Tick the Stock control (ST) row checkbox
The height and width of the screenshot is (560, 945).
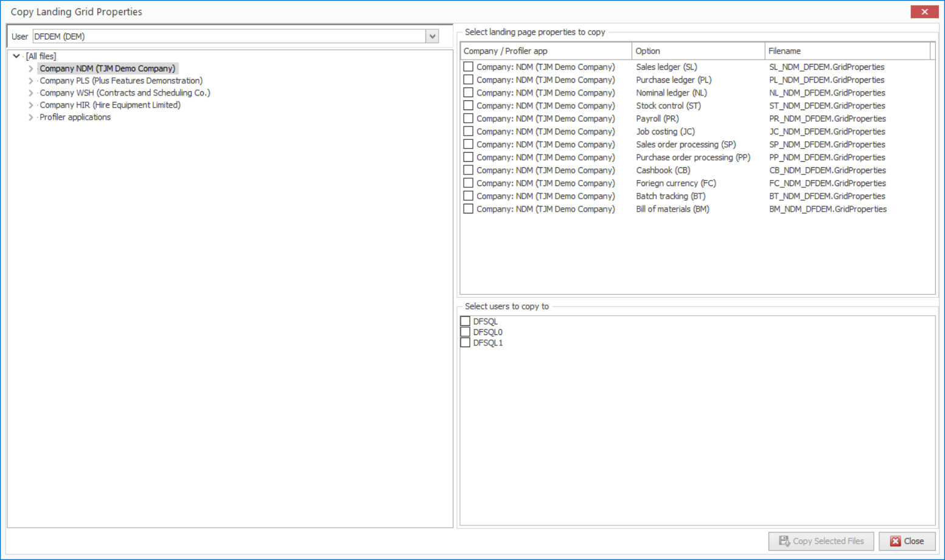468,105
